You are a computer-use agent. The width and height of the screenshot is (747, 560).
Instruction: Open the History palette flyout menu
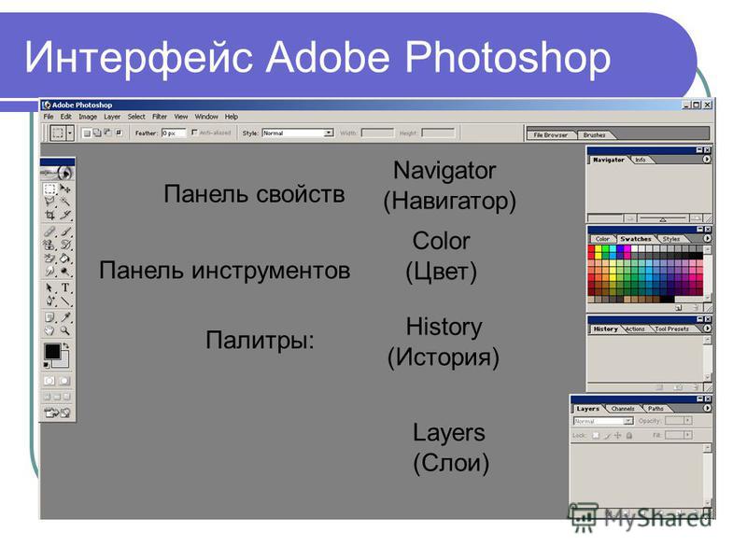707,329
